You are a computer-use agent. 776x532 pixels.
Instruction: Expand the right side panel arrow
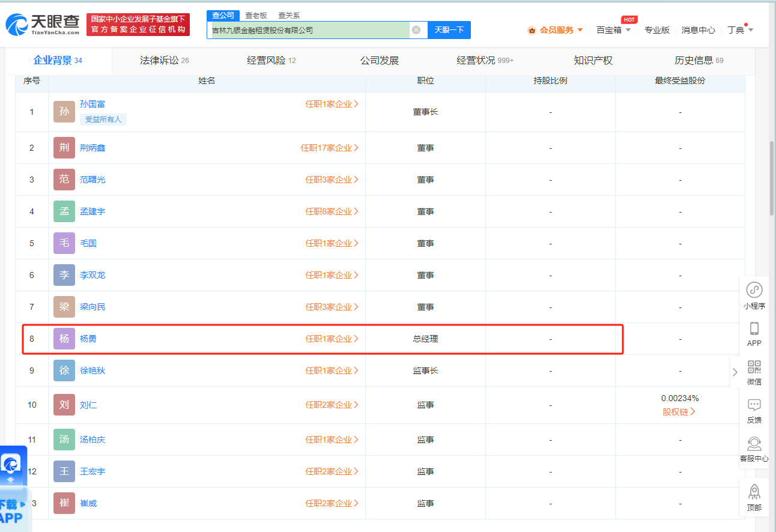pos(735,372)
